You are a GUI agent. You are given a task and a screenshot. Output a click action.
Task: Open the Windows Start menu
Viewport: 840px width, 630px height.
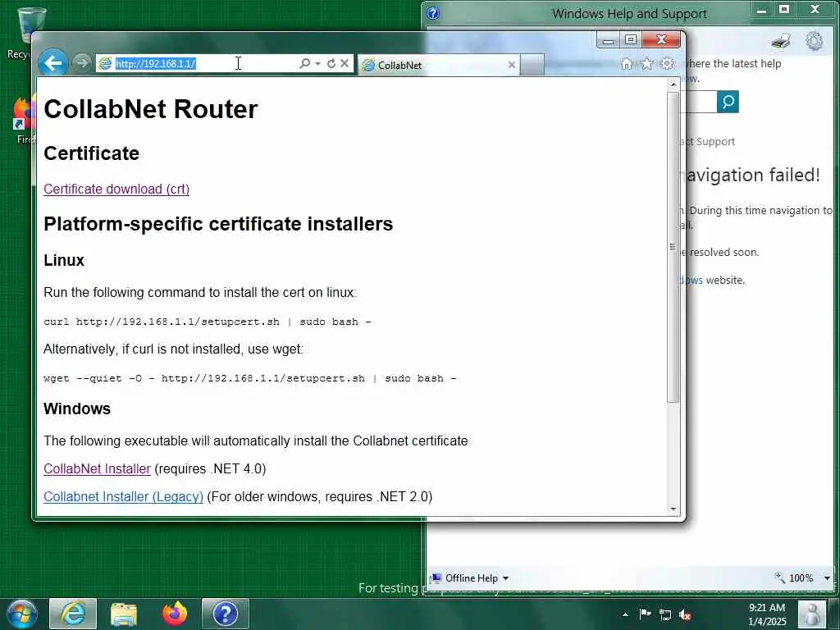[x=22, y=614]
